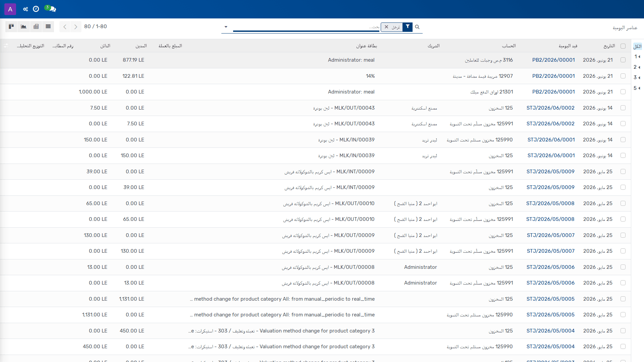
Task: Click the 450.00 LE debit cell
Action: coord(132,331)
